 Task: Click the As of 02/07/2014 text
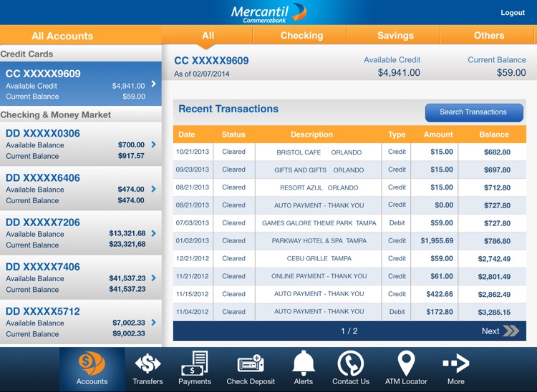(x=202, y=74)
